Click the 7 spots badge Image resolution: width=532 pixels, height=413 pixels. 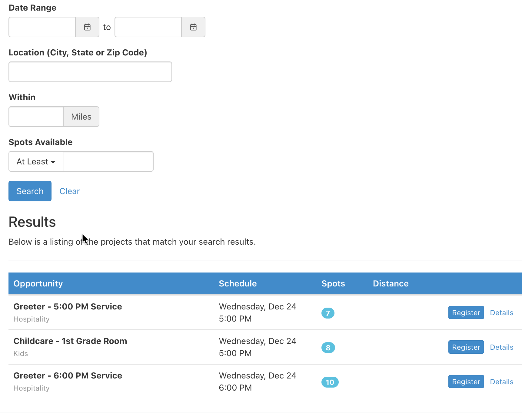328,313
